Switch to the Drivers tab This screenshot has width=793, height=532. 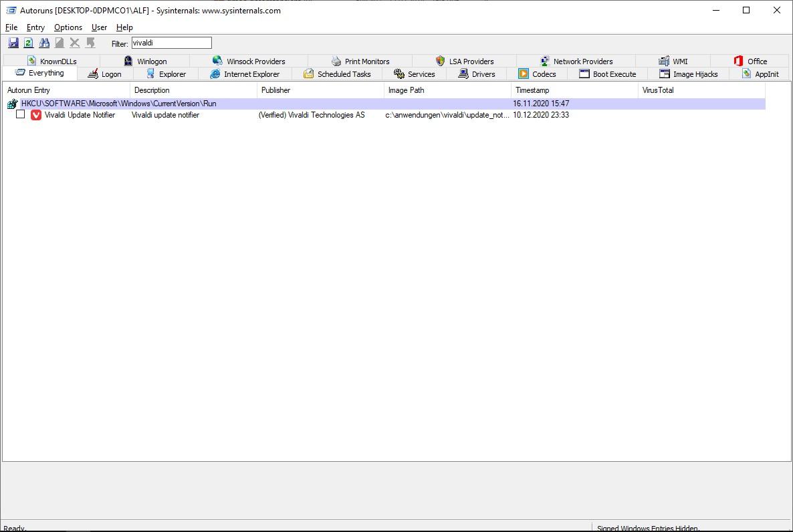[477, 74]
